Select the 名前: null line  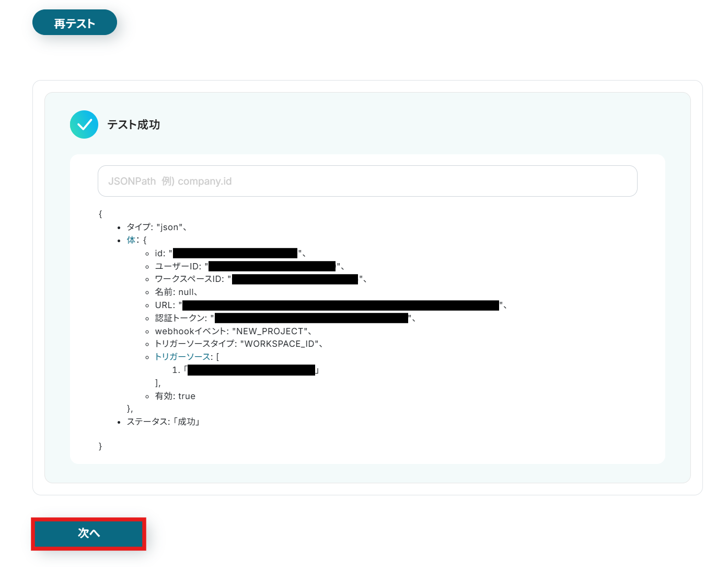176,292
